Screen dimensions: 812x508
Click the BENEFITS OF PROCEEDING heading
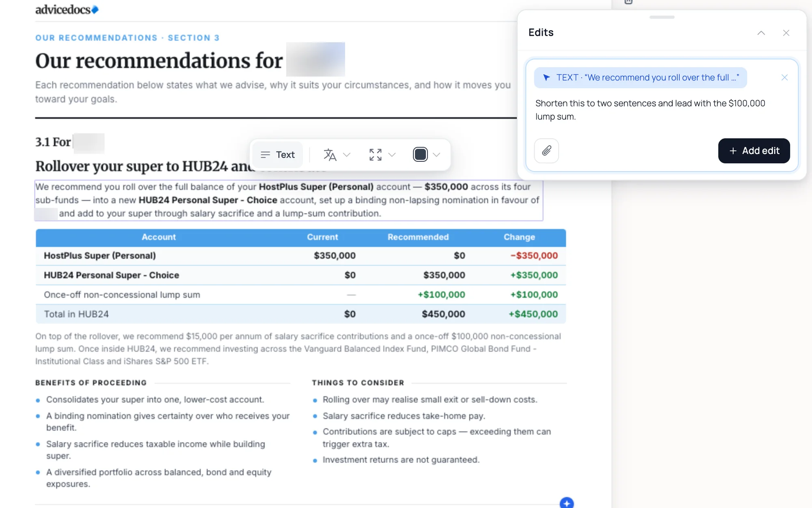point(91,383)
